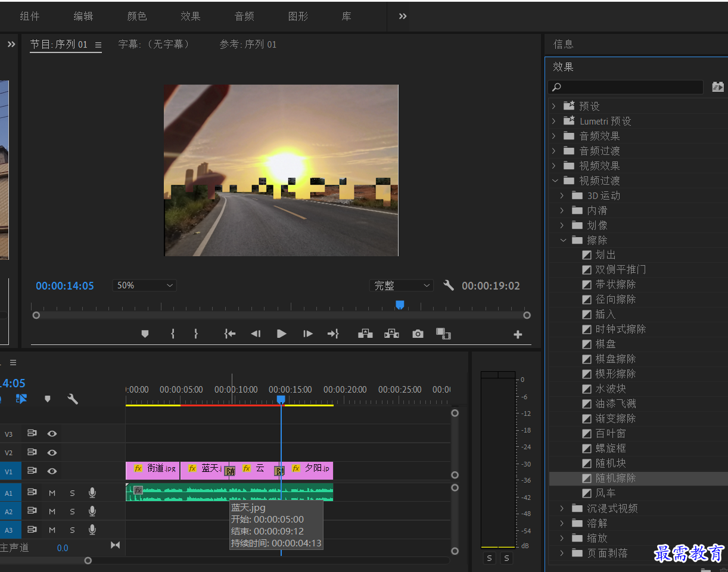Open the workspace overflow double-arrow menu
Image resolution: width=728 pixels, height=572 pixels.
[x=403, y=16]
